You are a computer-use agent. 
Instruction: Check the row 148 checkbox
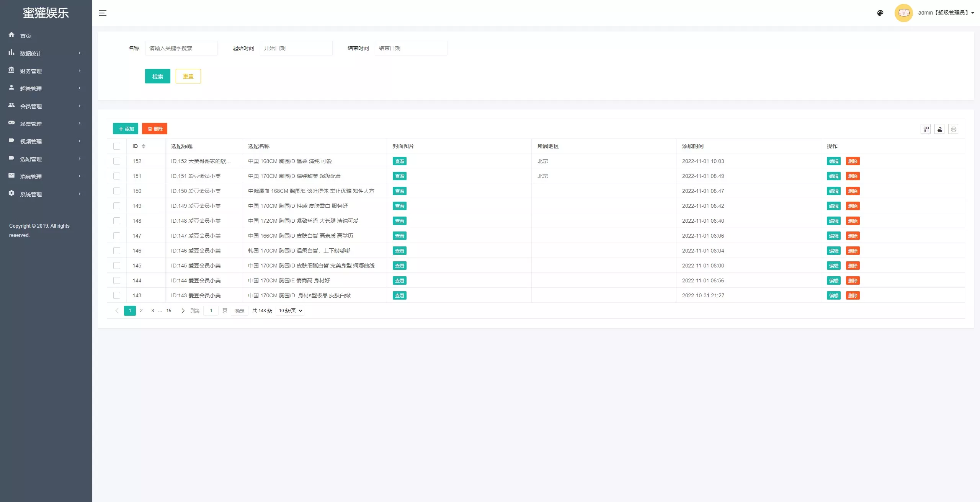(117, 221)
